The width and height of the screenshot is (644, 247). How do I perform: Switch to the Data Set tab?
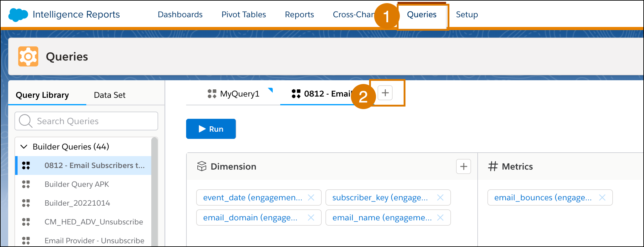[110, 95]
